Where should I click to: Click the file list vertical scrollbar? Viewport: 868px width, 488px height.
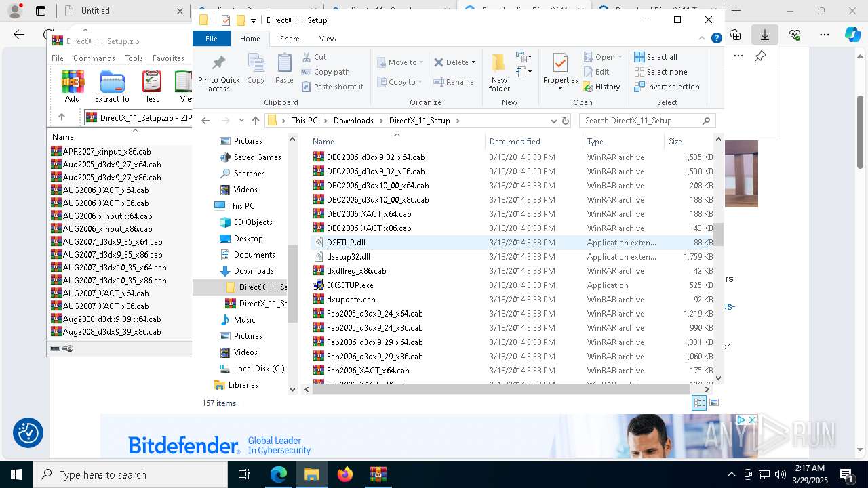coord(719,235)
